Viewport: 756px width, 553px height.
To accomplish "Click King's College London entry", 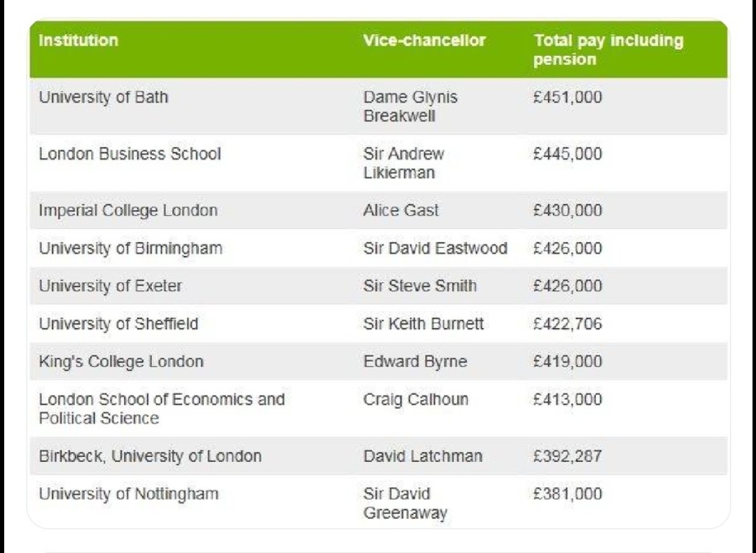I will click(x=120, y=362).
